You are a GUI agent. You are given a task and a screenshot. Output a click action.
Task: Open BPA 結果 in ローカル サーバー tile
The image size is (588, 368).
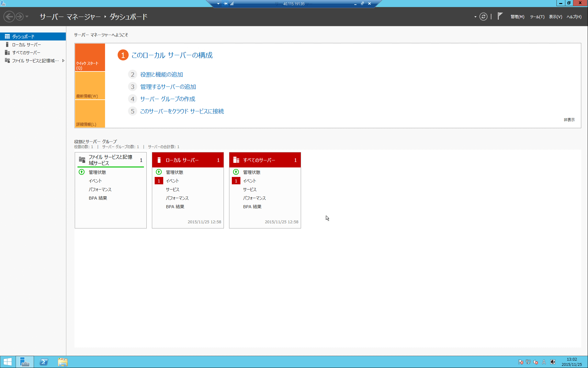coord(175,207)
